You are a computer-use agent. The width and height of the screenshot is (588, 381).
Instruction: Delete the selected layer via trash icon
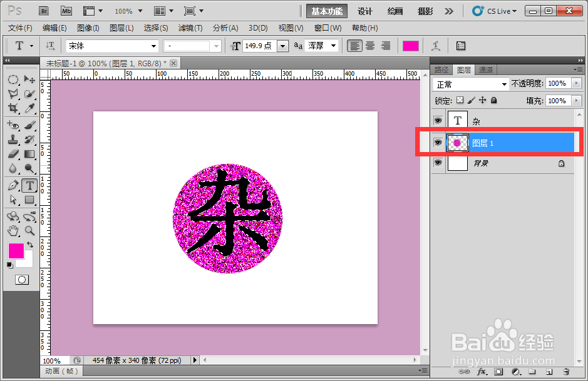[567, 372]
